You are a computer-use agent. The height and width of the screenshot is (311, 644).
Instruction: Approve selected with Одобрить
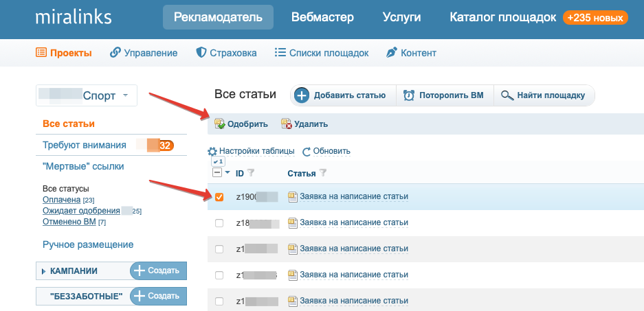point(241,124)
